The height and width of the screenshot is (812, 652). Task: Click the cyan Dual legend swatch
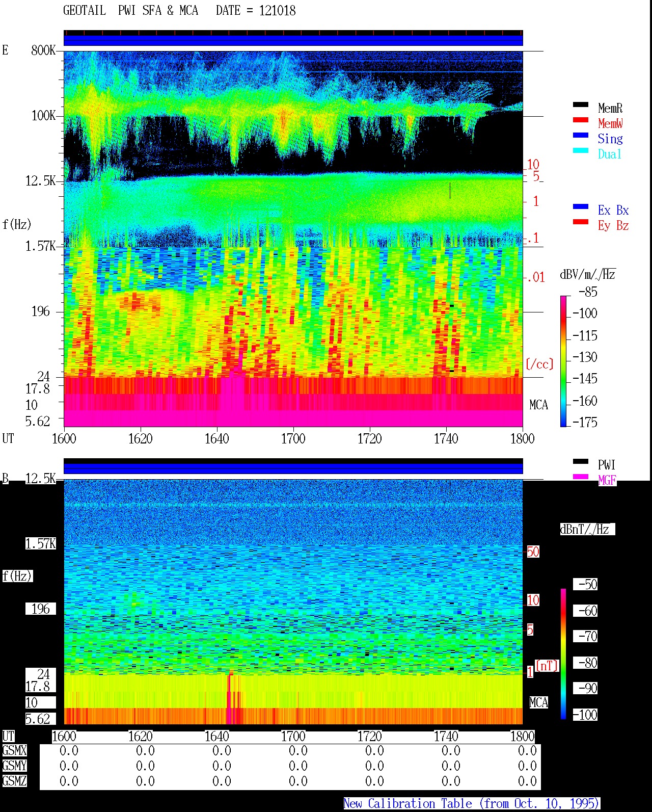581,150
